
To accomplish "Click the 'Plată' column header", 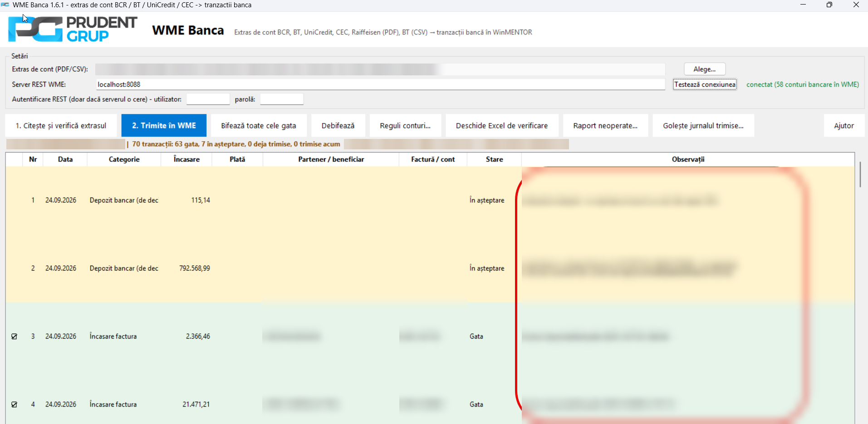I will tap(237, 159).
